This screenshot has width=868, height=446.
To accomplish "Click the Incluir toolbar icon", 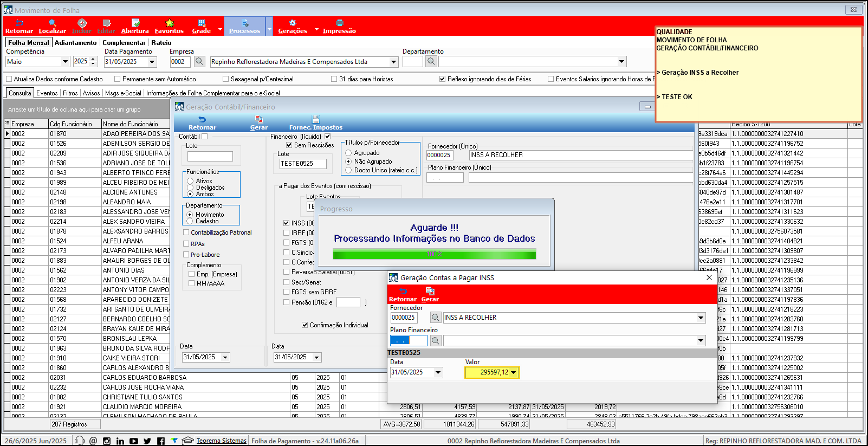I will pyautogui.click(x=82, y=27).
